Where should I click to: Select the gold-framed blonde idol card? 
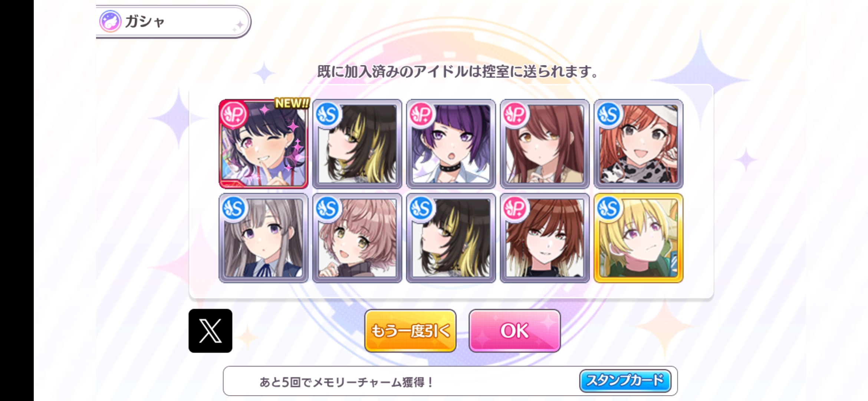tap(638, 238)
